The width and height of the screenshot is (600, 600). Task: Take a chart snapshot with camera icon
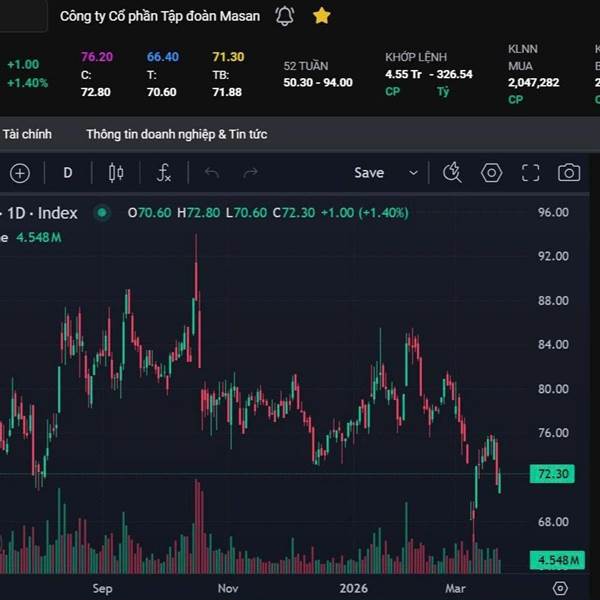pyautogui.click(x=569, y=173)
